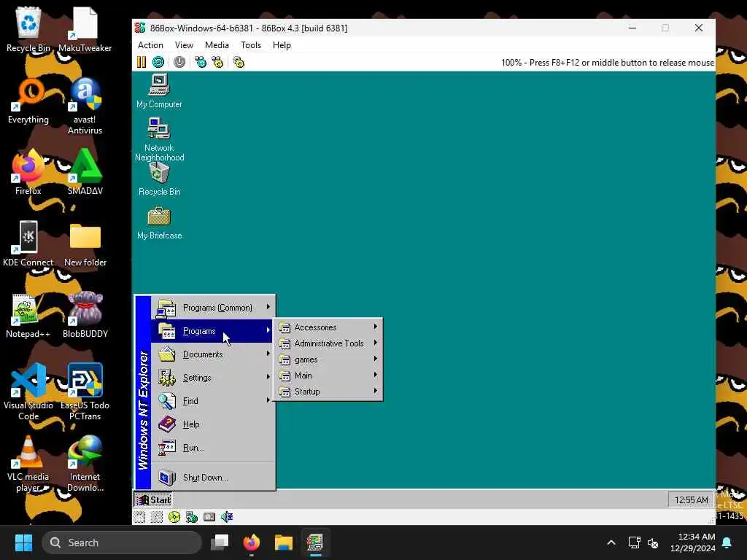Select the EaseUS Todo PCTrans icon
The image size is (747, 560).
85,392
